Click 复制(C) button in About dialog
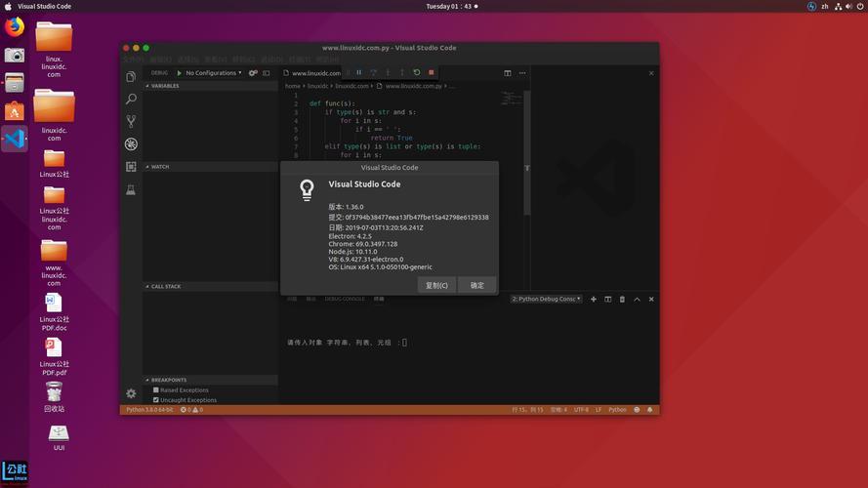This screenshot has width=868, height=488. (x=436, y=286)
